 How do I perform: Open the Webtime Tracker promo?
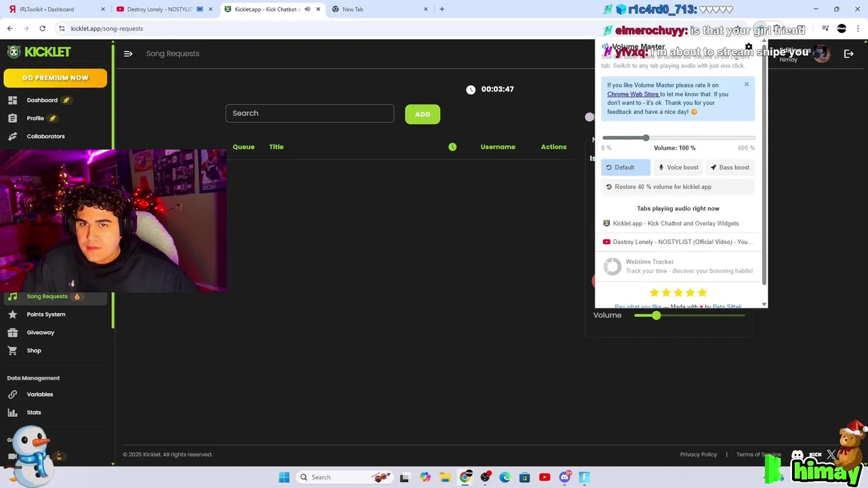point(677,266)
